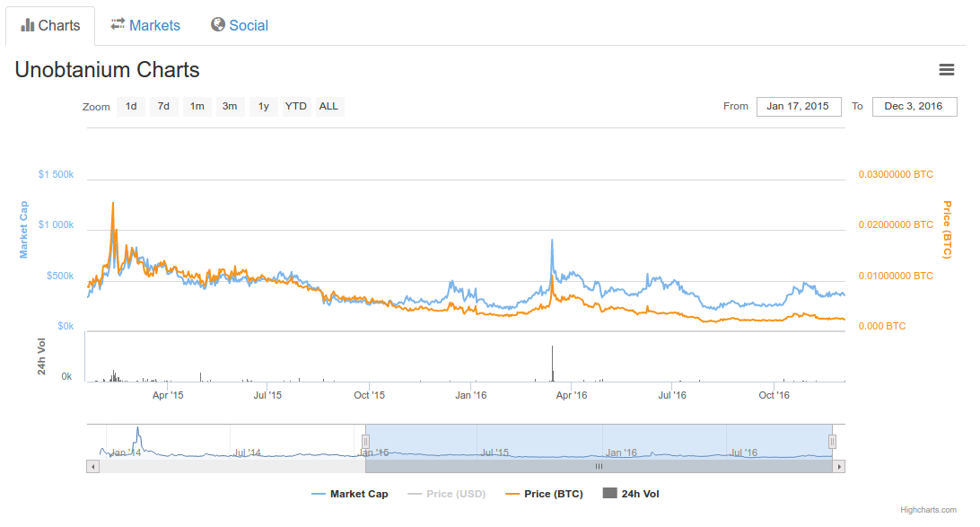The image size is (980, 527).
Task: Click the Oct '15 x-axis label
Action: point(370,395)
